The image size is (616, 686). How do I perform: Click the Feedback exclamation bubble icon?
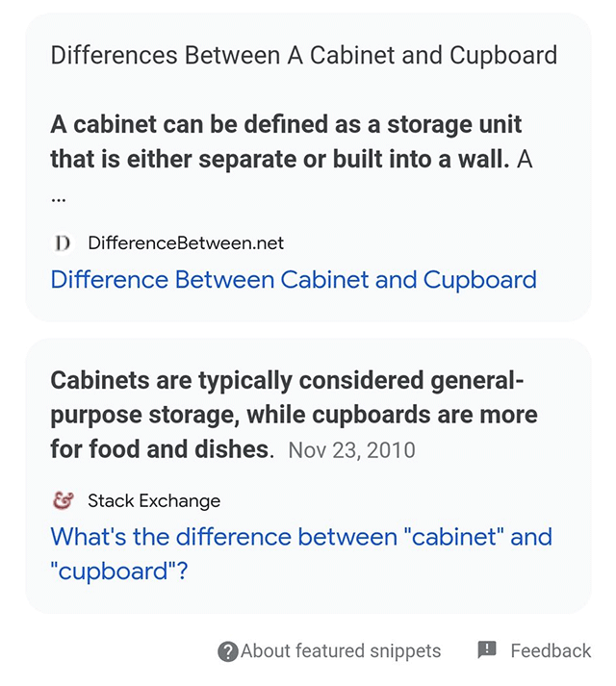click(487, 650)
